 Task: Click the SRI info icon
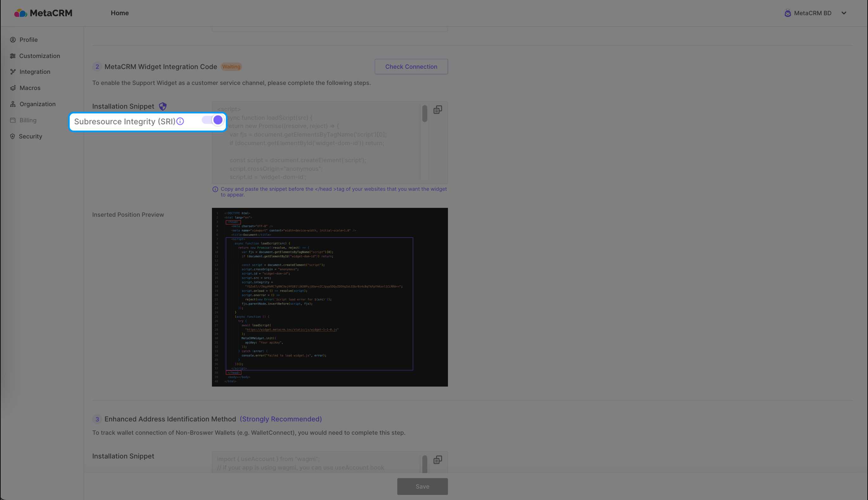pyautogui.click(x=180, y=121)
